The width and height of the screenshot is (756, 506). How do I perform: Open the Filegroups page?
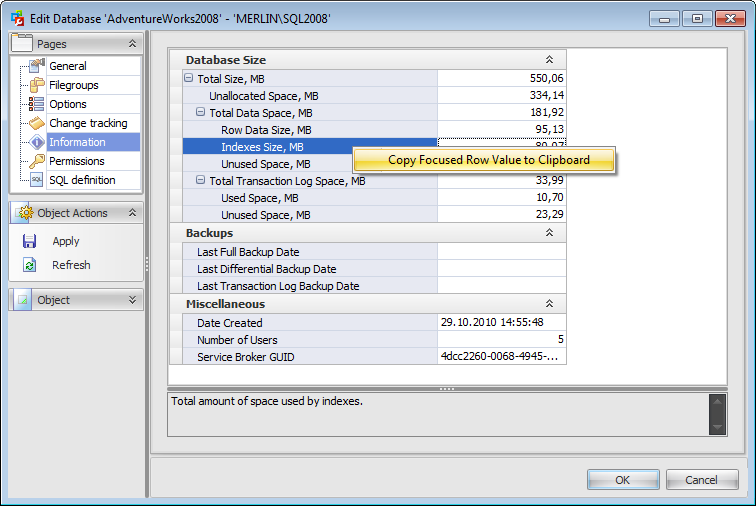(x=73, y=85)
